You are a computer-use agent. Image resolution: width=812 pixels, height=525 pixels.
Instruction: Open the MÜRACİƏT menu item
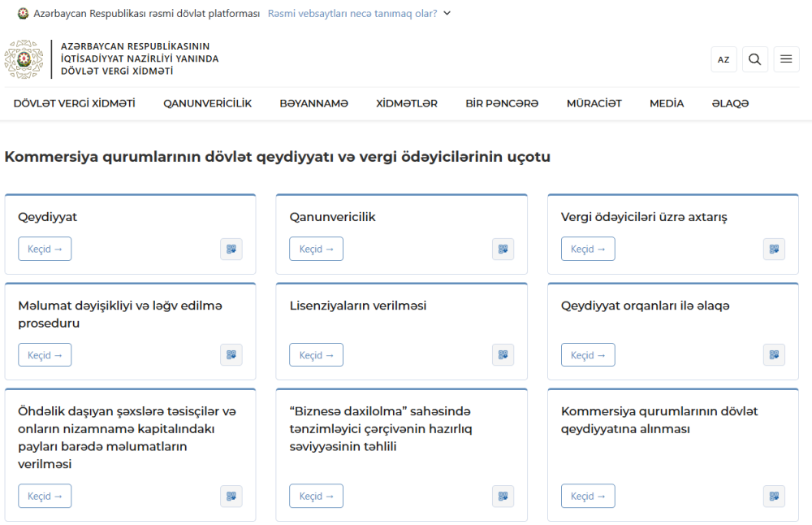click(x=594, y=104)
